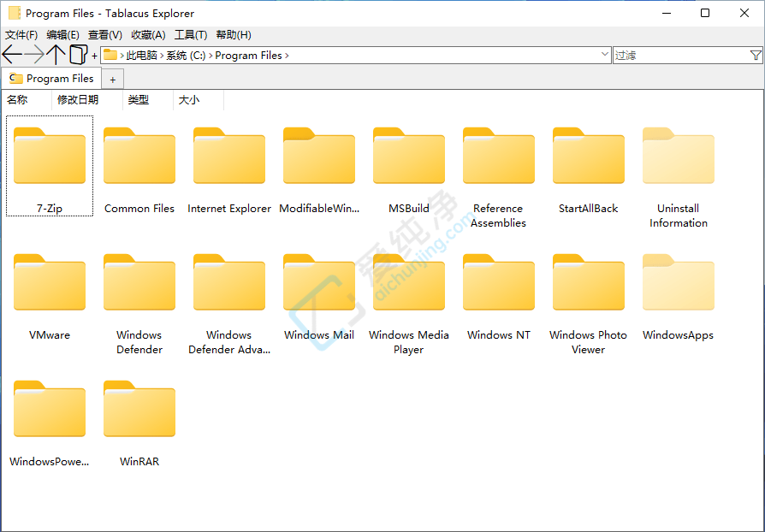Select the Windows Mail folder icon
765x532 pixels.
click(319, 282)
